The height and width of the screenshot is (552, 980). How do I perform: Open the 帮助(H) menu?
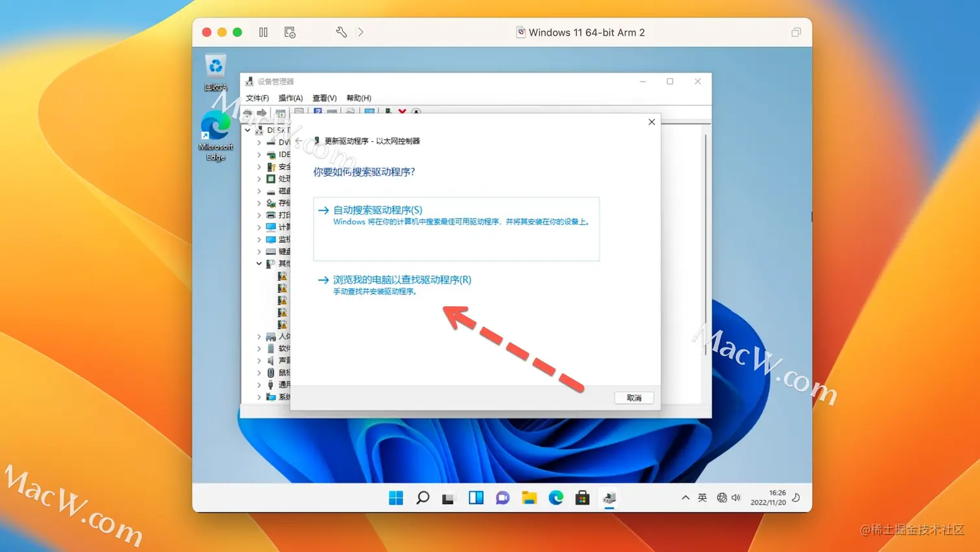coord(358,98)
